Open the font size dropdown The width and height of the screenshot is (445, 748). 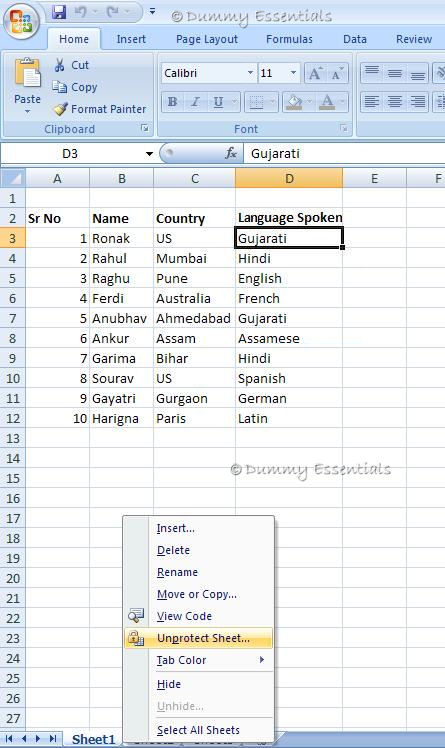pyautogui.click(x=293, y=73)
